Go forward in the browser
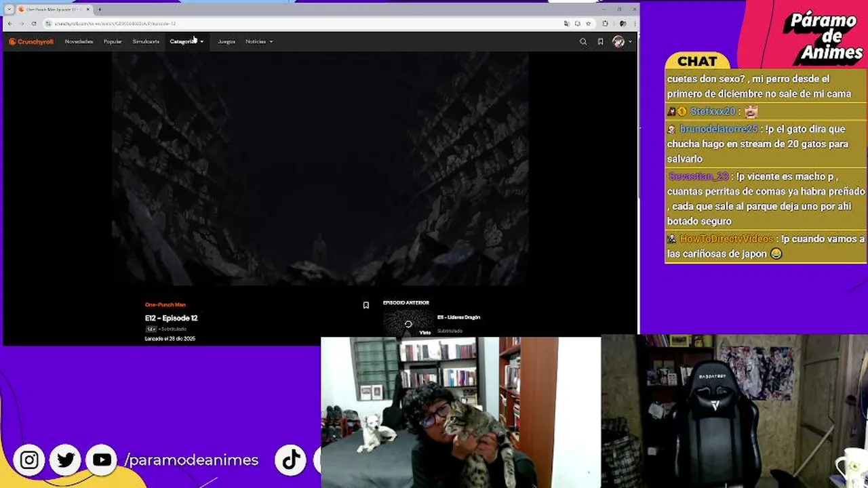 coord(22,23)
